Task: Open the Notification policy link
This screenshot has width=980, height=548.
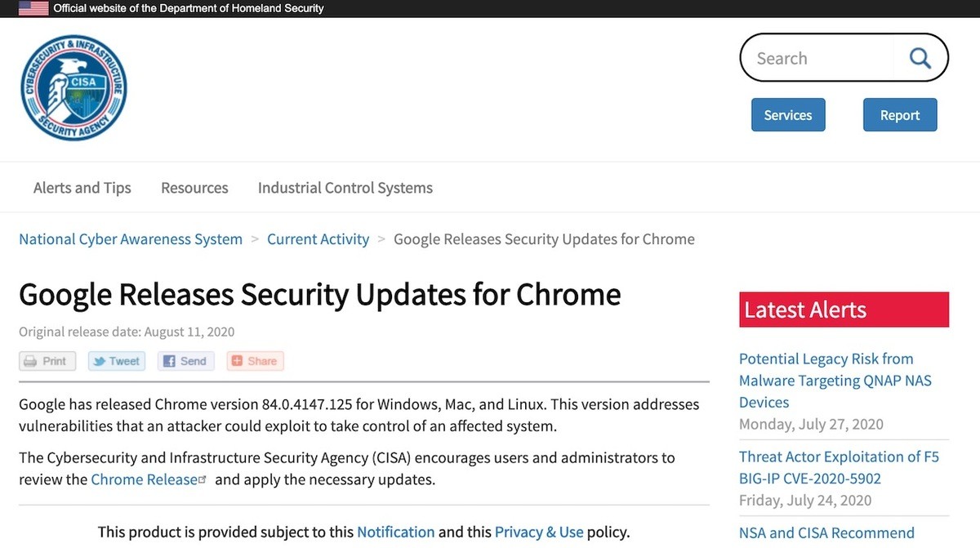Action: [x=396, y=532]
